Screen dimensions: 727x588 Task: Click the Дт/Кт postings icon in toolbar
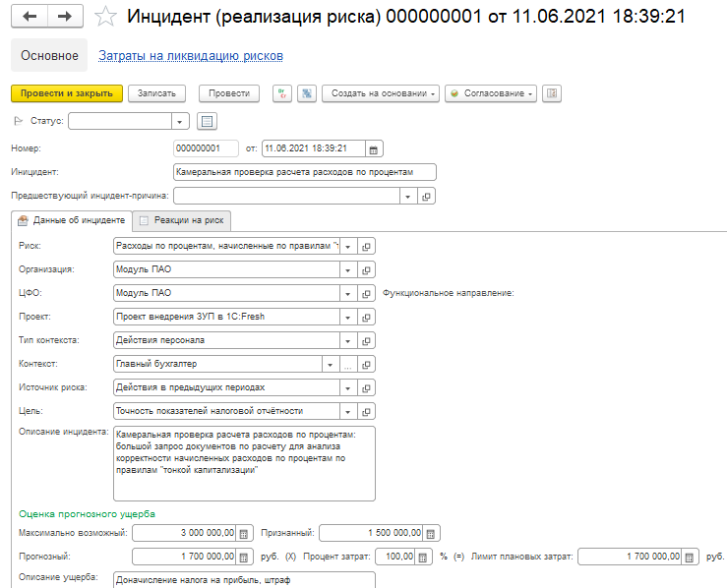click(282, 93)
